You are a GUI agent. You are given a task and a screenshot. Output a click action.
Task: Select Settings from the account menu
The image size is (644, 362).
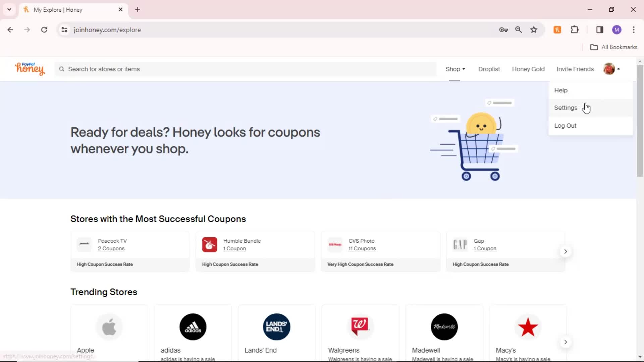tap(591, 108)
